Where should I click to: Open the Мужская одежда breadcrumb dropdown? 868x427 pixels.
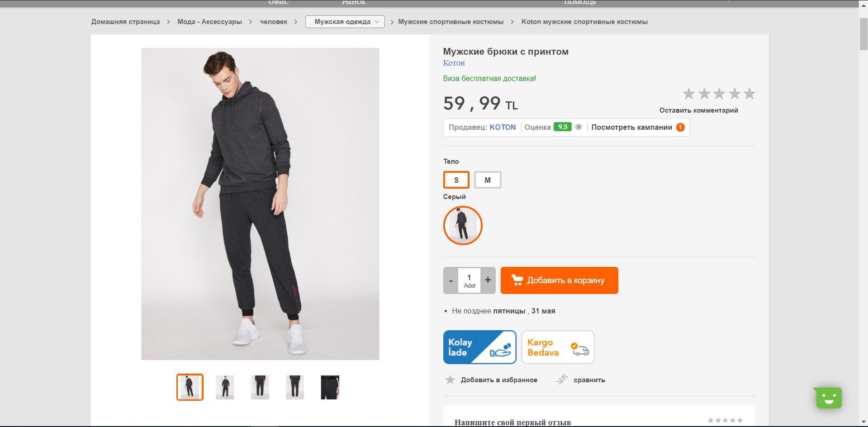pyautogui.click(x=345, y=22)
